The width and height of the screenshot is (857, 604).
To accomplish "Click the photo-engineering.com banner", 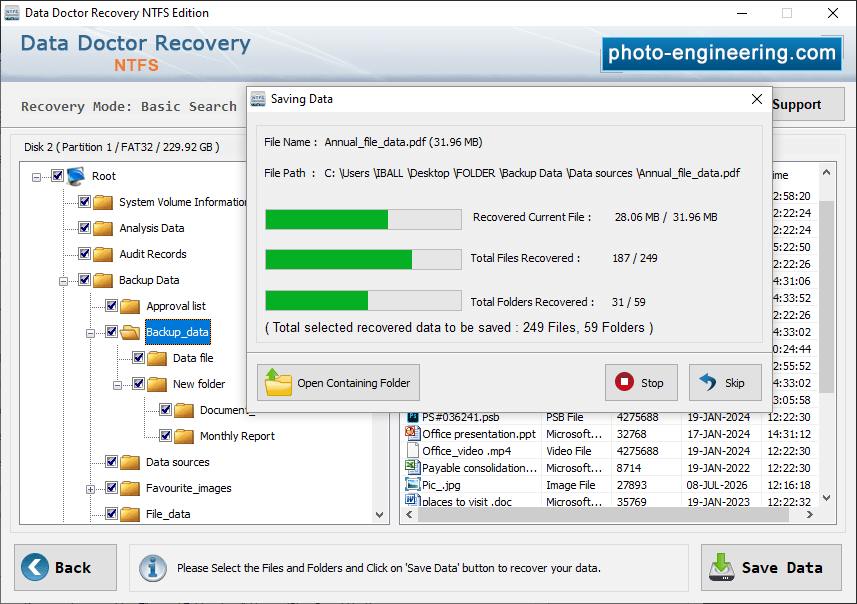I will point(721,53).
